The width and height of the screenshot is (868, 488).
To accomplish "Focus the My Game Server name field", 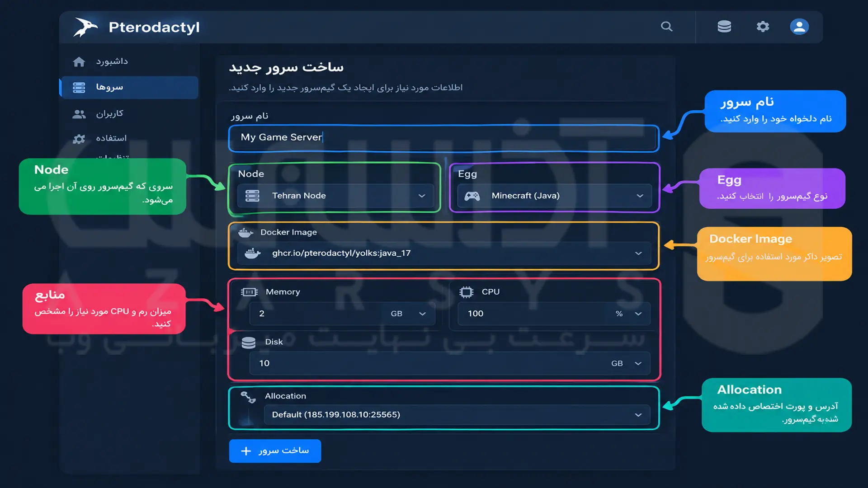I will pos(443,137).
